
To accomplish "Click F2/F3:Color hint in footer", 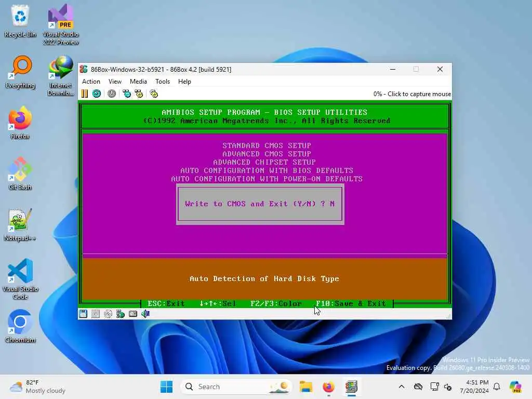I will pos(276,303).
